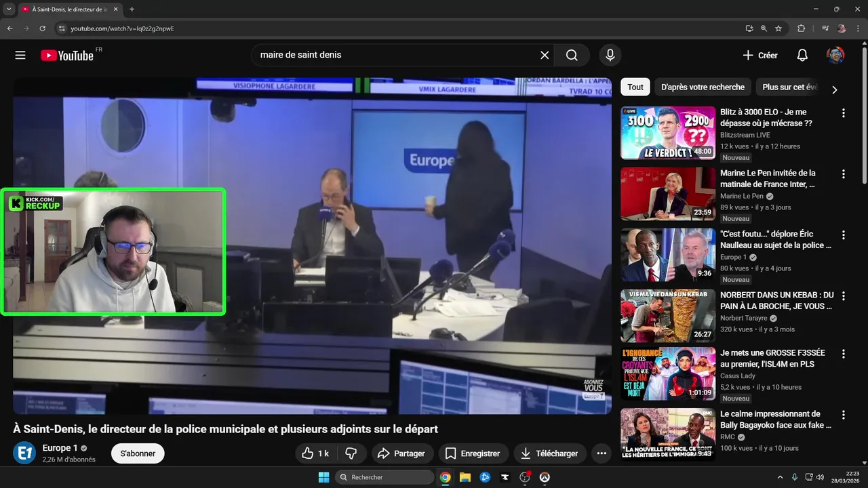Go back in the browser

(9, 28)
